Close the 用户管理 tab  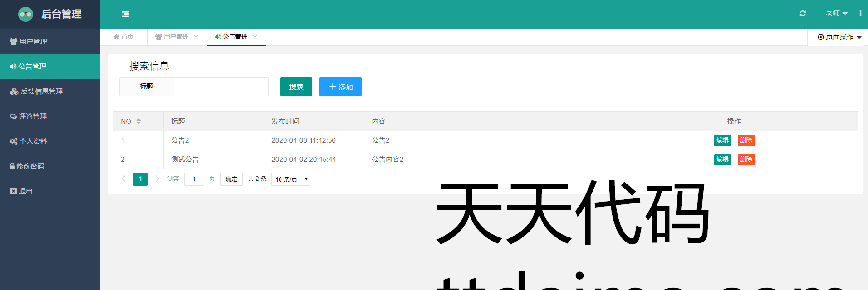click(196, 37)
